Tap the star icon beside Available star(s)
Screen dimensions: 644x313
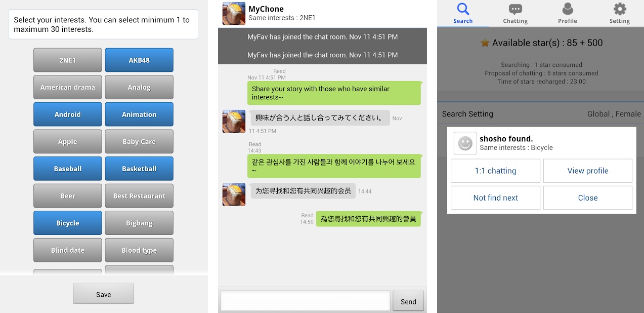tap(485, 43)
